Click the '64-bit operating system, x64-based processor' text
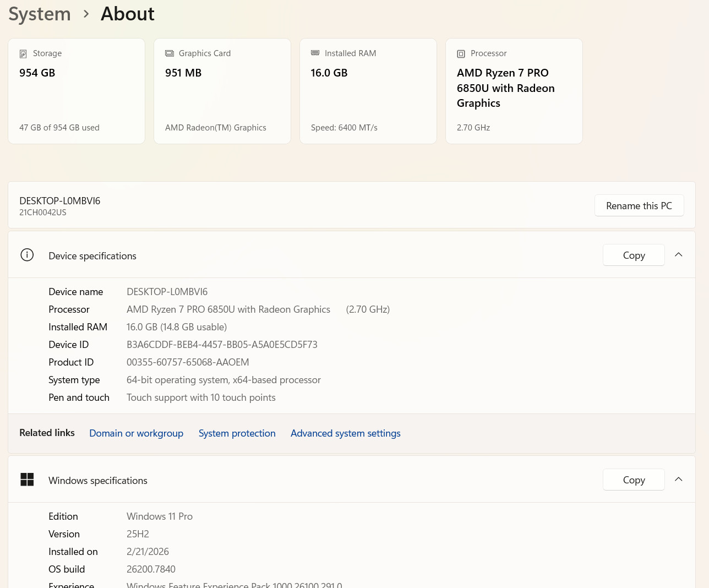This screenshot has height=588, width=709. 223,380
